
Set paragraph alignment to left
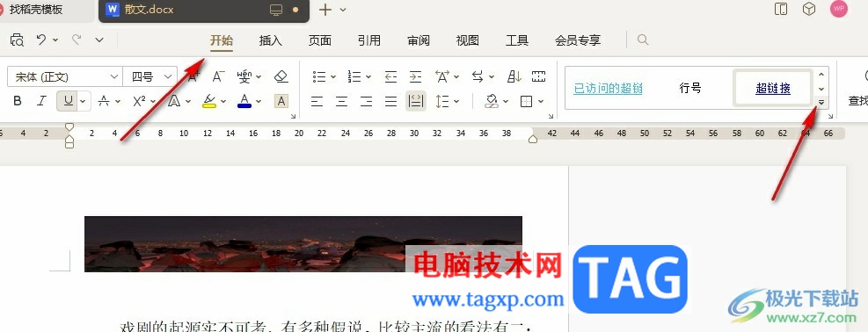click(317, 101)
